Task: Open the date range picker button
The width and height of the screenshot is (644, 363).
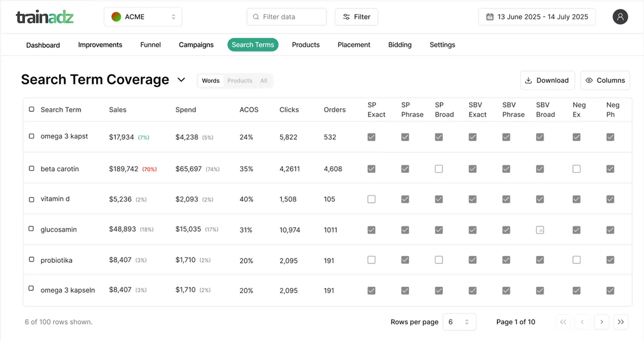Action: tap(537, 17)
